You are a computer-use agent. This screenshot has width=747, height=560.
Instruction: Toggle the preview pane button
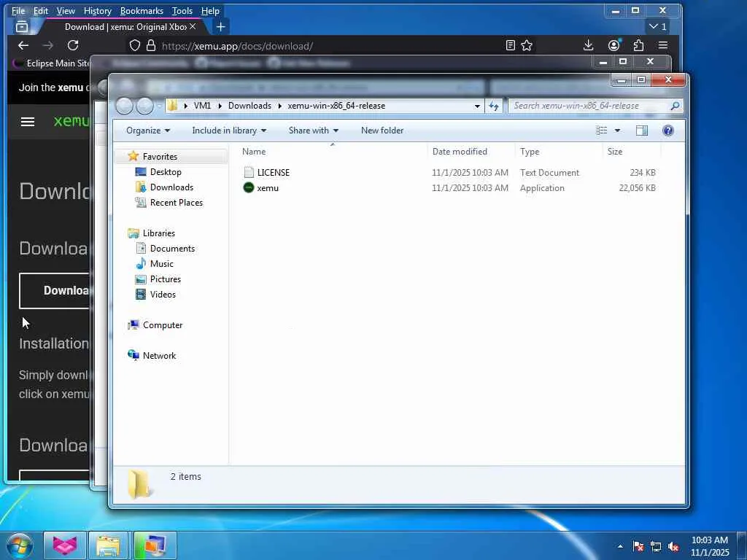(642, 131)
